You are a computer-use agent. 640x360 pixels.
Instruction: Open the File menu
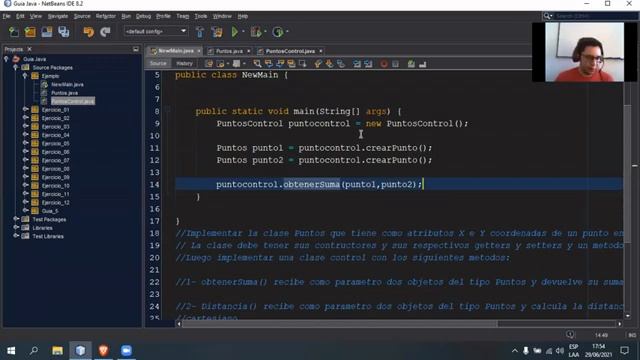coord(6,16)
